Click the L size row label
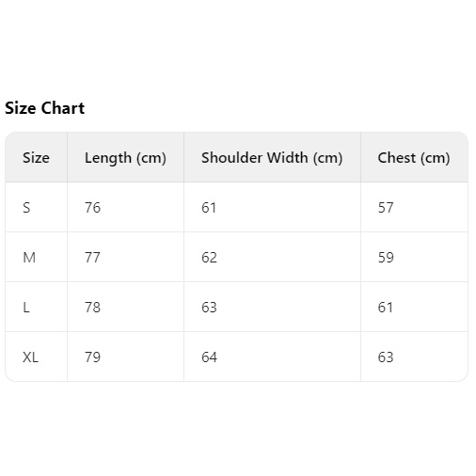The height and width of the screenshot is (476, 476). point(26,308)
